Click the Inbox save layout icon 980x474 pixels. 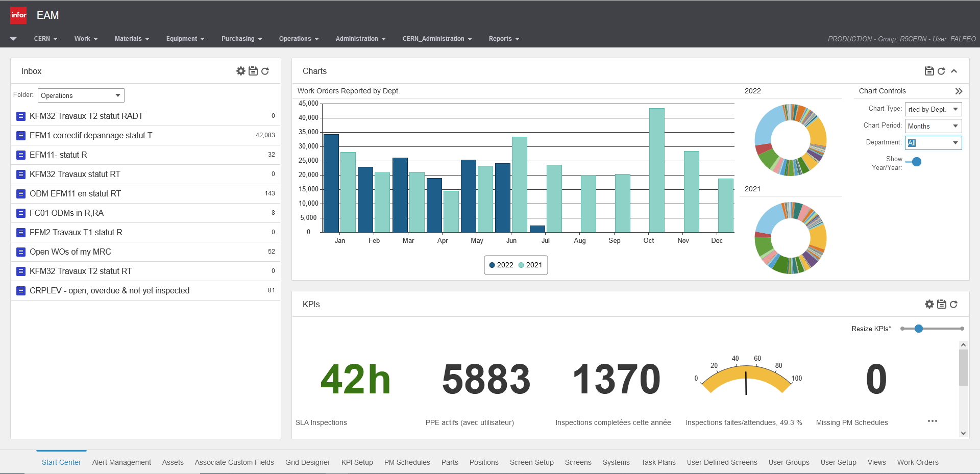[253, 71]
